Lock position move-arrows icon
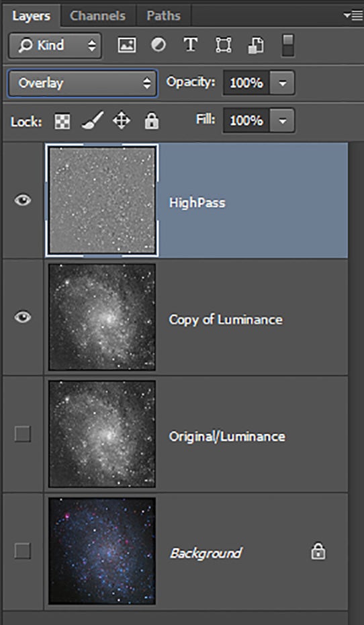The width and height of the screenshot is (364, 625). (x=122, y=120)
